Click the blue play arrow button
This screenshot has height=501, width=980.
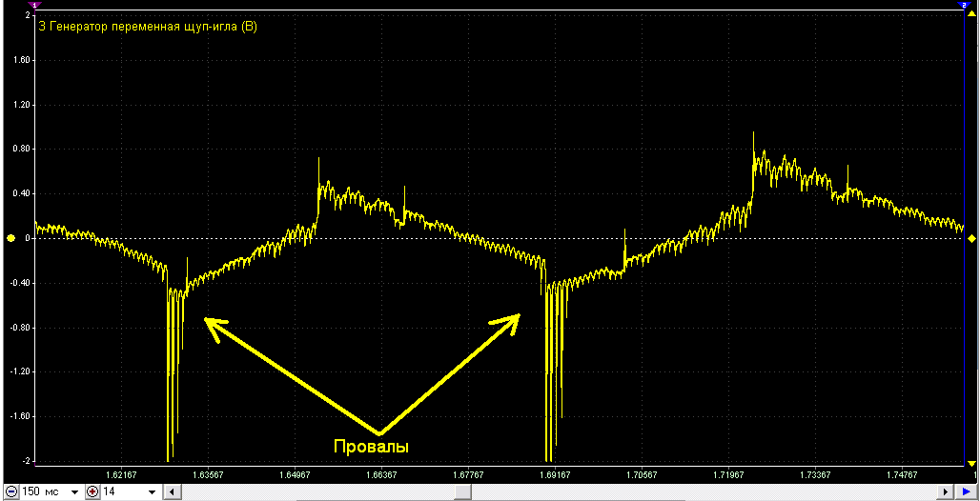(966, 492)
